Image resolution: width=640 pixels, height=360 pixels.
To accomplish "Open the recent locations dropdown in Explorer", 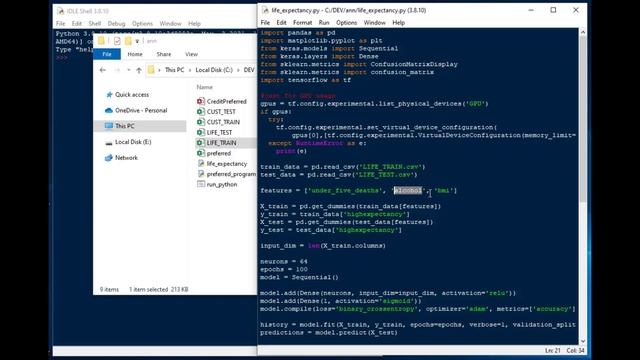I will [x=129, y=70].
